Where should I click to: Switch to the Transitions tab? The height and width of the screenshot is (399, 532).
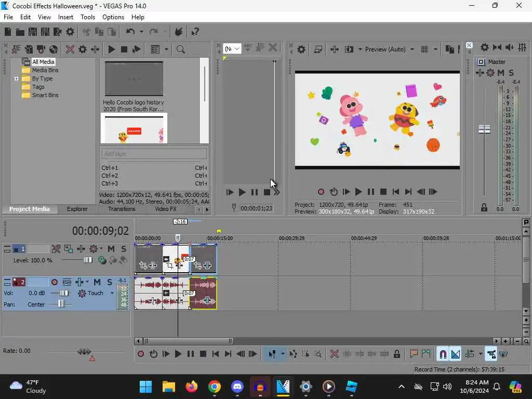122,209
